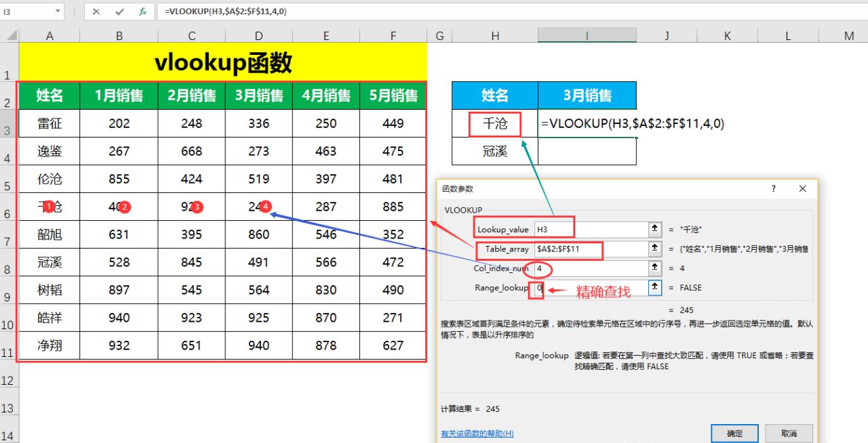Click cell with value 336

258,124
